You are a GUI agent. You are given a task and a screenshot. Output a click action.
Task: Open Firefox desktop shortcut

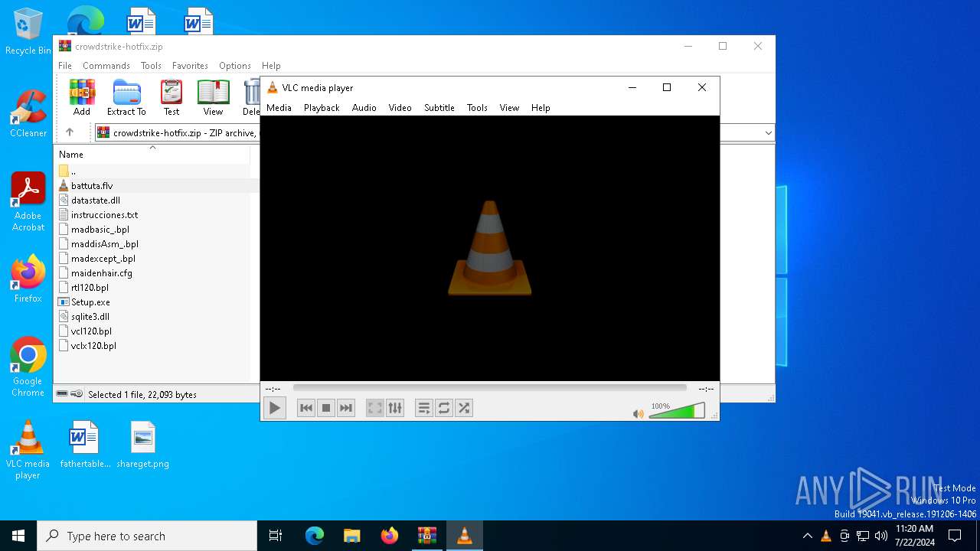[28, 279]
